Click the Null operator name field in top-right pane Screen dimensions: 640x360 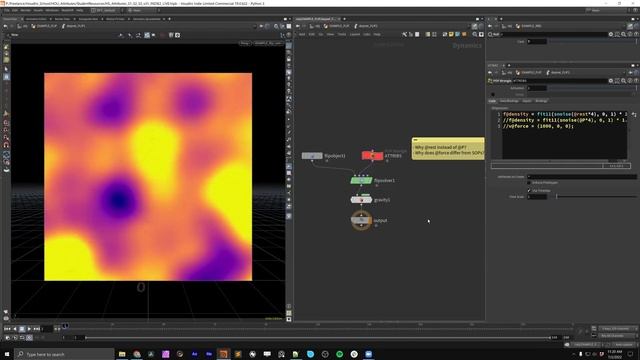[554, 35]
